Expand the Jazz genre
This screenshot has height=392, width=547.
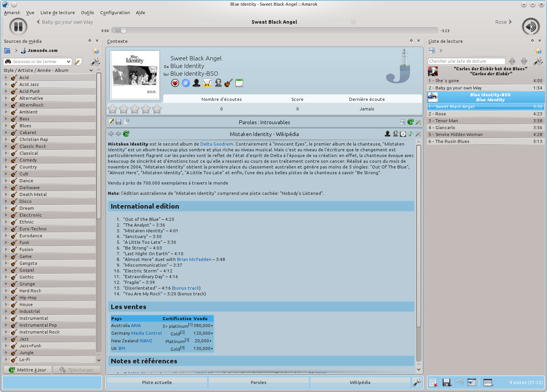coord(6,339)
